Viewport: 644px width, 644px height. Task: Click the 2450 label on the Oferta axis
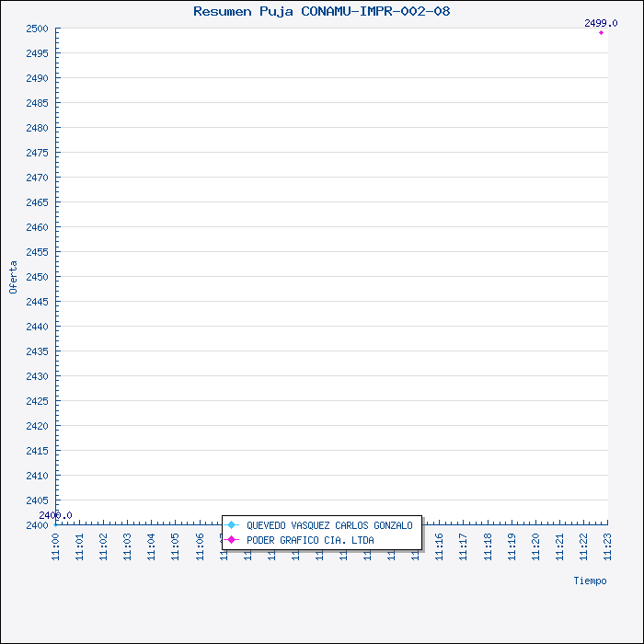(37, 277)
